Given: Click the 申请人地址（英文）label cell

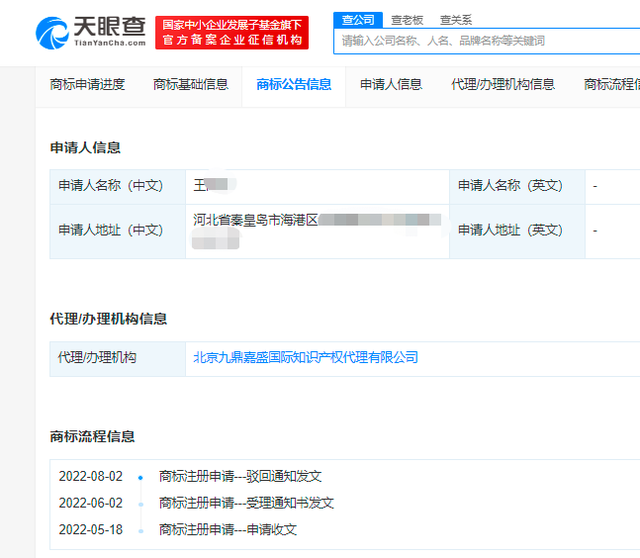Looking at the screenshot, I should tap(517, 231).
